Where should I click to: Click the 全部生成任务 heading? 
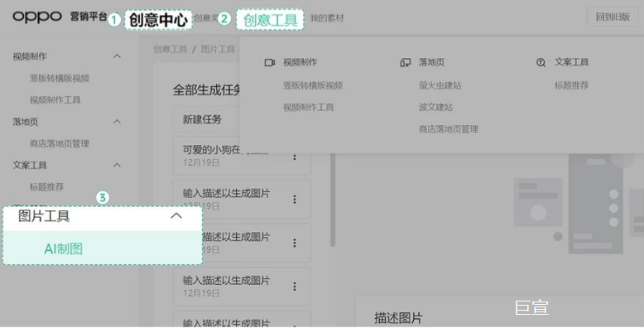click(206, 89)
